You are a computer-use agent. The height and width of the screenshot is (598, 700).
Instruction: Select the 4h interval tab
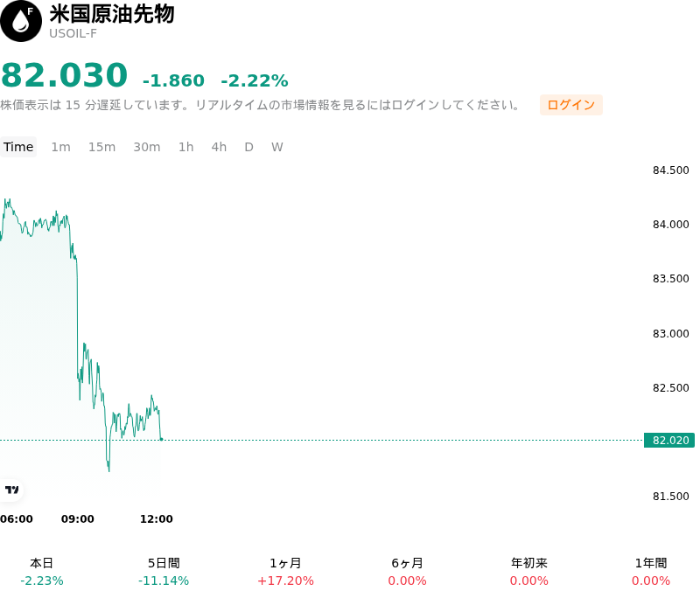[219, 147]
